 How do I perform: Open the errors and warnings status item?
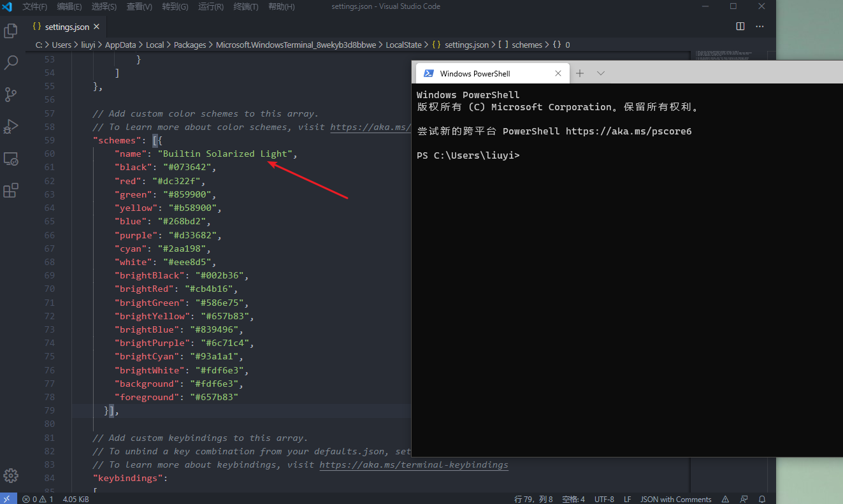(38, 499)
